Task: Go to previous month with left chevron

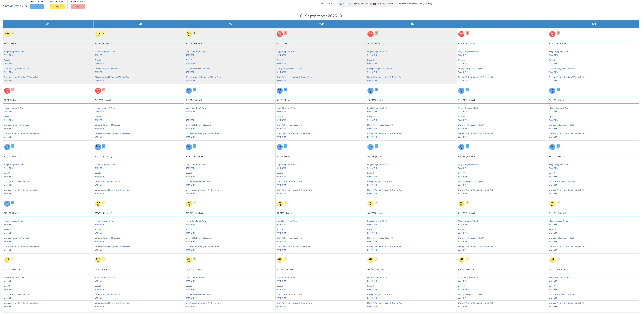Action: (x=300, y=16)
